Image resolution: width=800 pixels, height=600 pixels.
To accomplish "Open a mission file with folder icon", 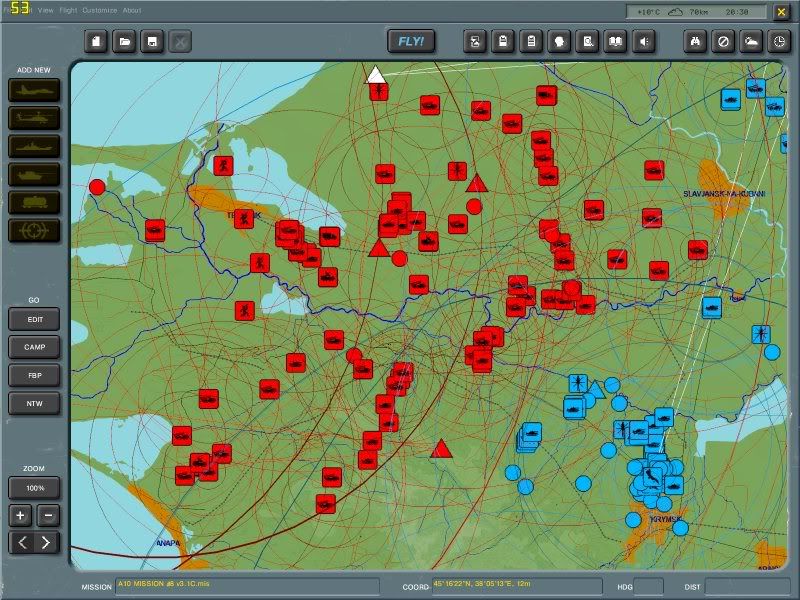I will click(125, 42).
